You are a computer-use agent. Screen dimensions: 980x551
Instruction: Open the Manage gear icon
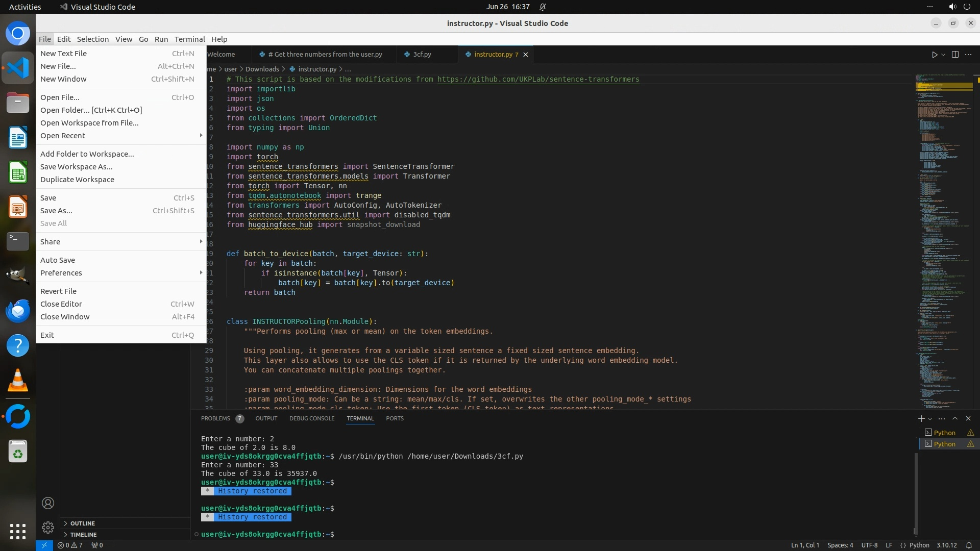tap(48, 527)
